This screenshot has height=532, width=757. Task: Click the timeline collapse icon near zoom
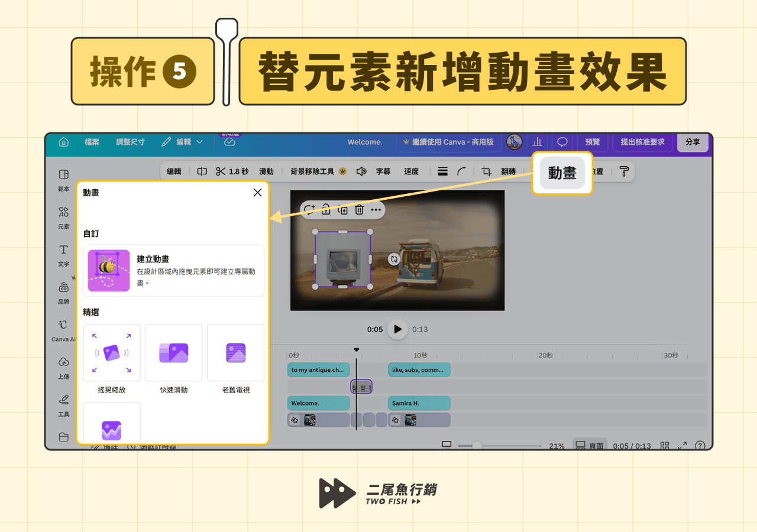pos(447,445)
